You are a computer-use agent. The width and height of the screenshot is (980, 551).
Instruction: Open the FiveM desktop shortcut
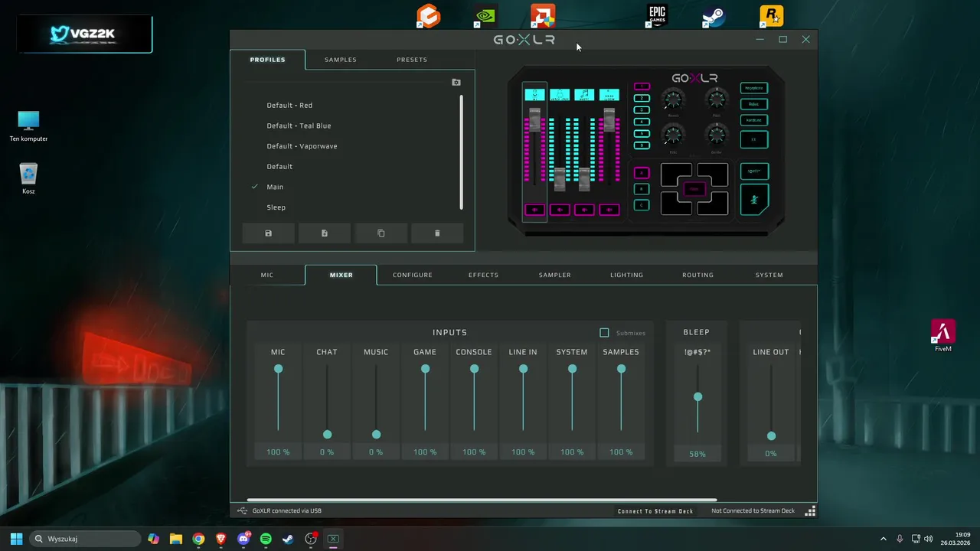tap(943, 335)
